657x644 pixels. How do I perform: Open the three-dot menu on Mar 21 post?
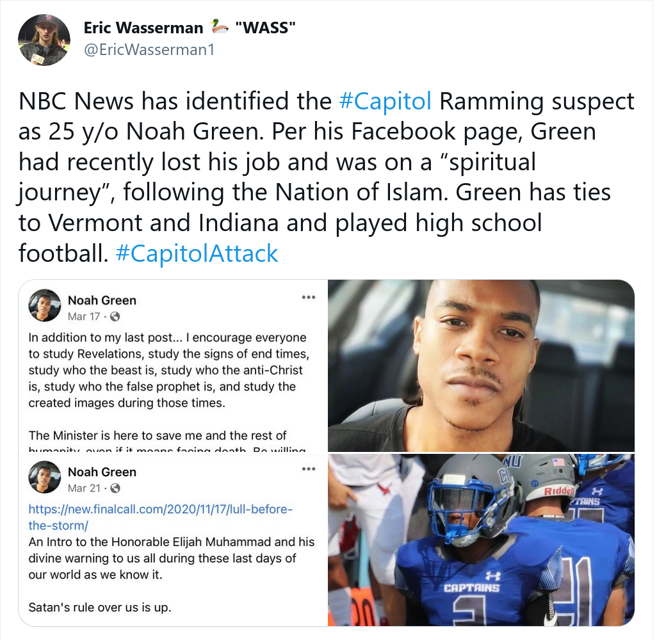pyautogui.click(x=309, y=469)
